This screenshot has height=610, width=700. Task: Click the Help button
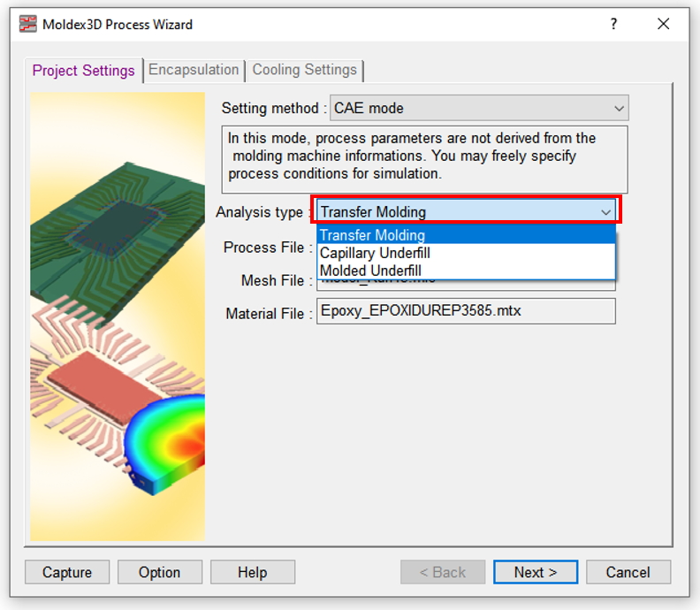252,572
